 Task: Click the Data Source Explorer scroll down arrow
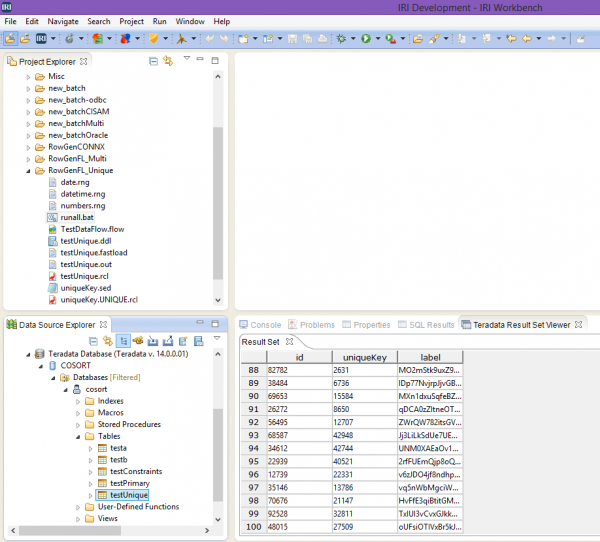(218, 519)
